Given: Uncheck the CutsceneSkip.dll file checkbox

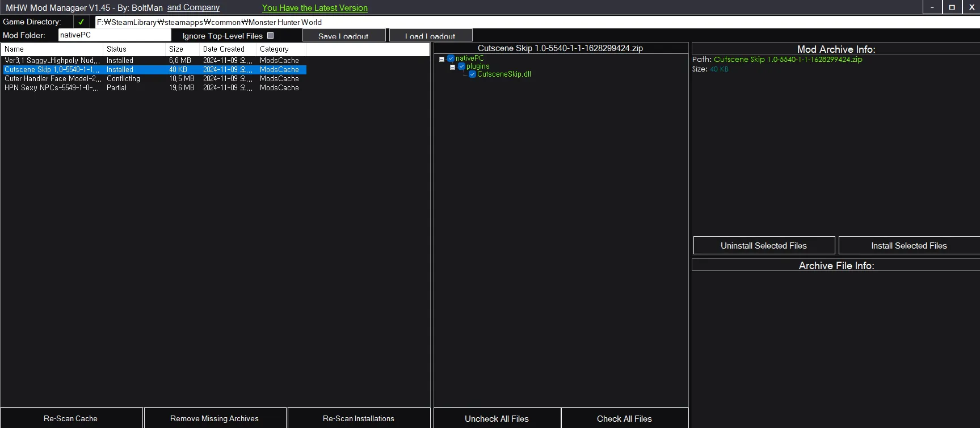Looking at the screenshot, I should 472,74.
